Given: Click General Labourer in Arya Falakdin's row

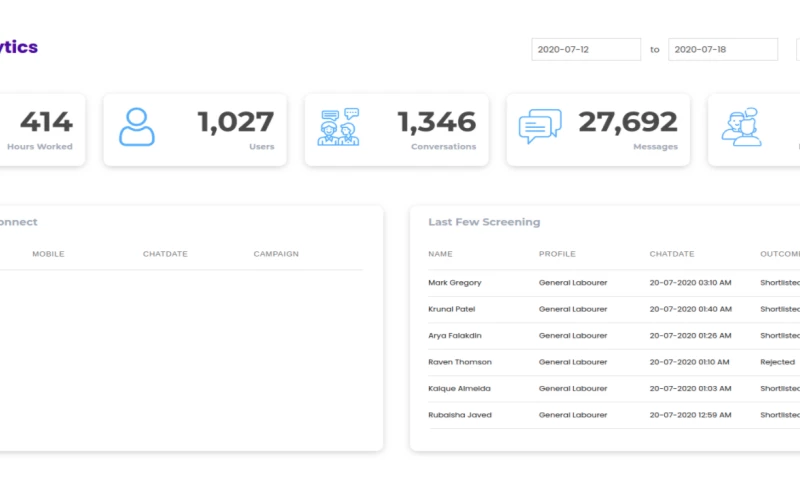Looking at the screenshot, I should (x=573, y=336).
